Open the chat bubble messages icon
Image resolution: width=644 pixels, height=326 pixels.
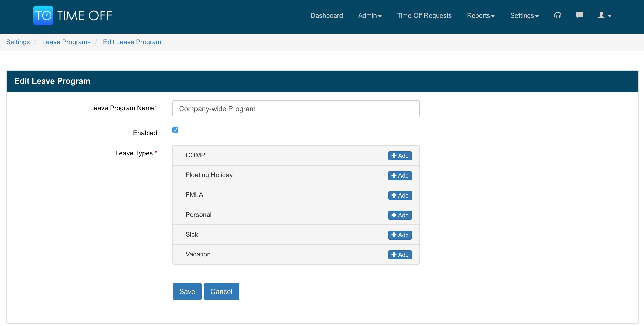click(x=579, y=15)
